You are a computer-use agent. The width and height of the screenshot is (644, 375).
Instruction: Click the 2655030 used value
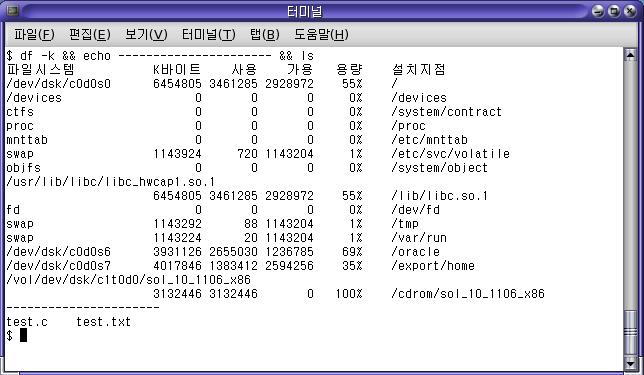pos(233,251)
